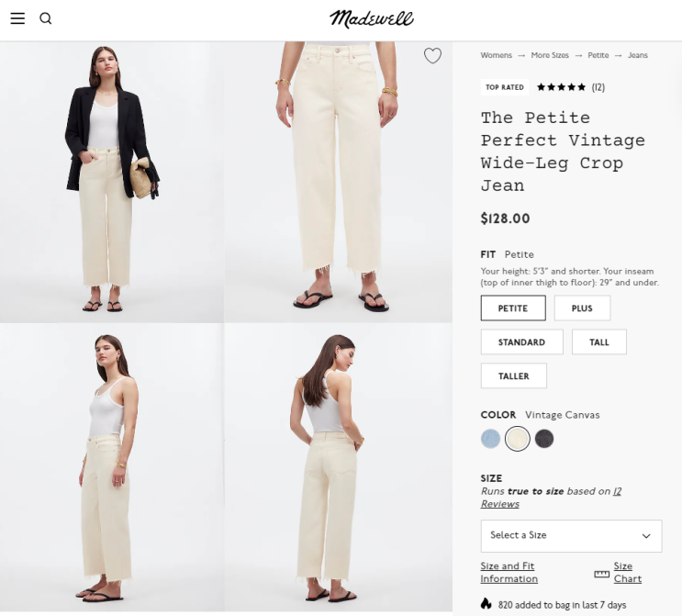Click the TOP RATED badge
The width and height of the screenshot is (682, 616).
tap(505, 87)
